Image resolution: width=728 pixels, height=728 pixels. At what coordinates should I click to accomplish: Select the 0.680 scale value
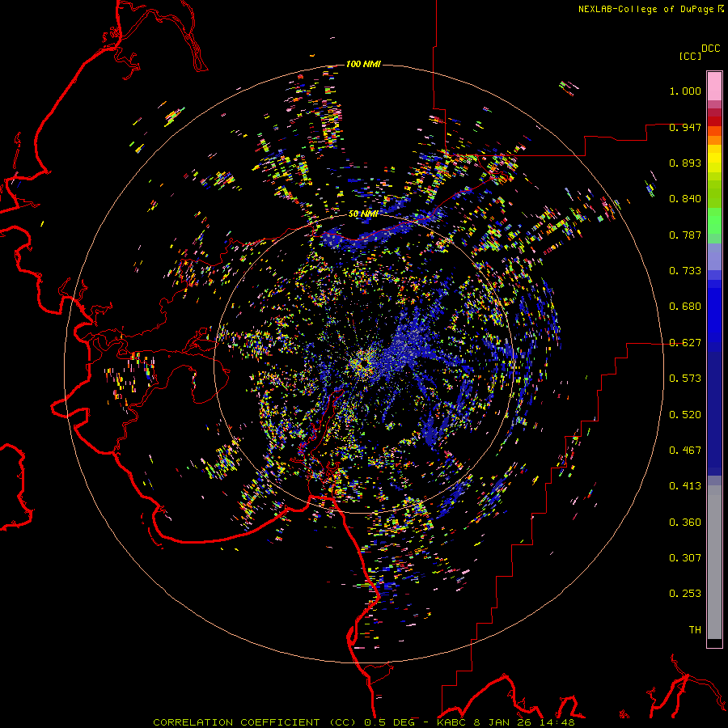click(685, 307)
